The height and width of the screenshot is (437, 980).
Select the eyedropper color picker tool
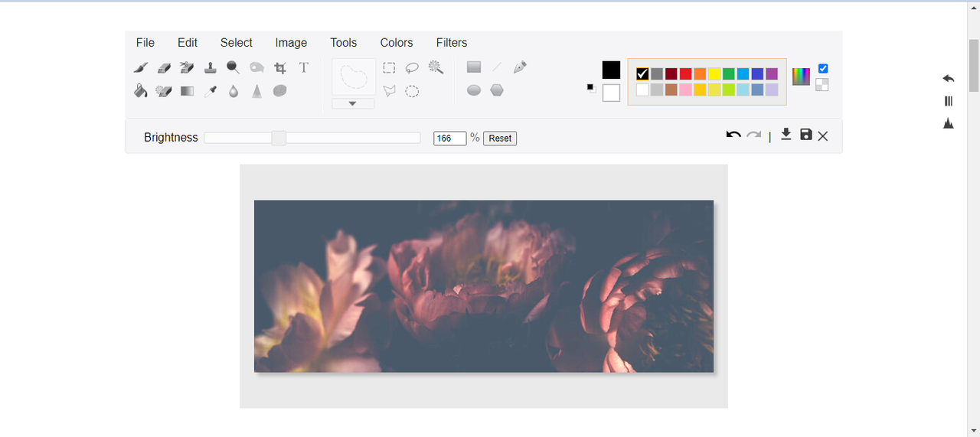coord(210,91)
